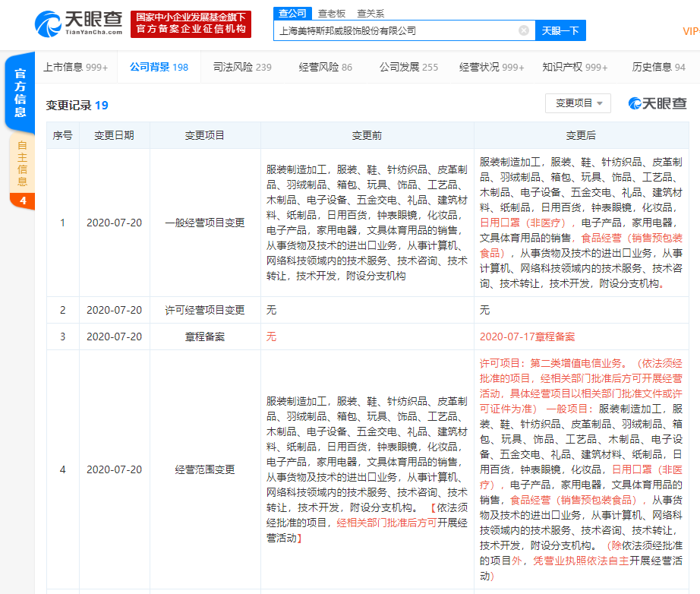Viewport: 700px width, 594px height.
Task: Open the 经营状况 999+ tab
Action: [x=491, y=67]
